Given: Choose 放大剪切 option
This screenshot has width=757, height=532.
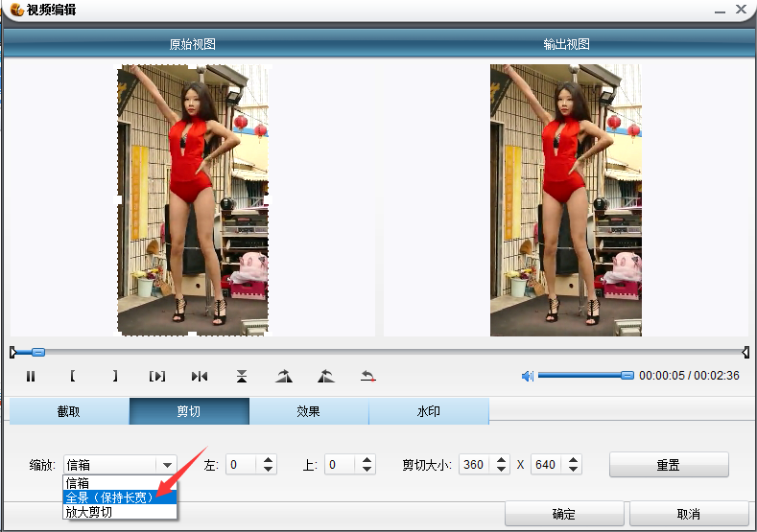Looking at the screenshot, I should [120, 512].
